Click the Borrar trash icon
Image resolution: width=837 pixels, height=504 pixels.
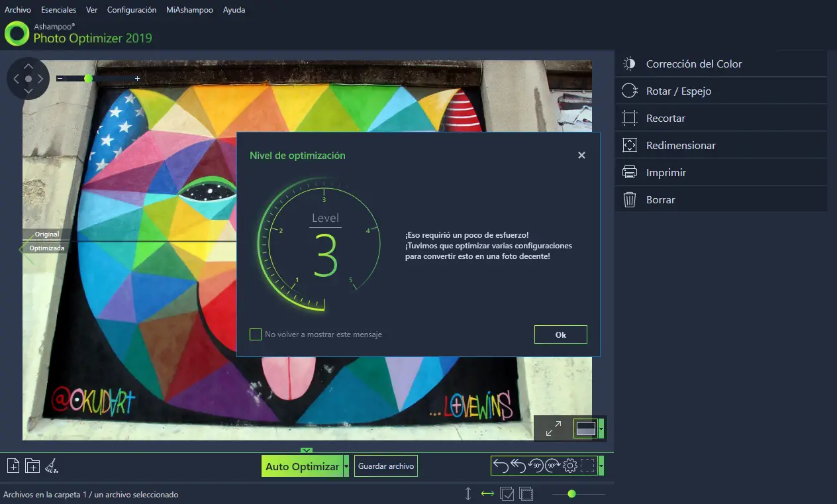[x=629, y=199]
